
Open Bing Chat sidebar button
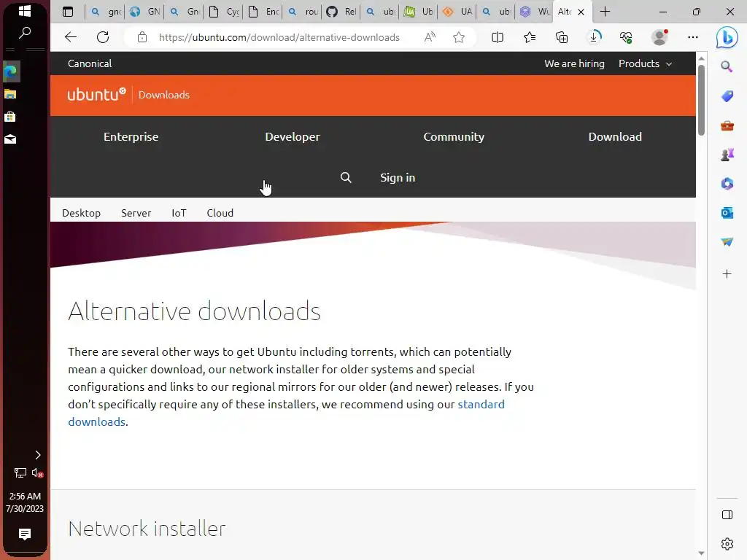[727, 37]
